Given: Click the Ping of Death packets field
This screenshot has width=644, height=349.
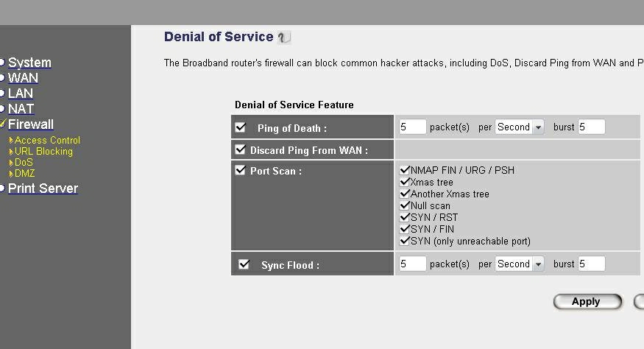Looking at the screenshot, I should pyautogui.click(x=412, y=127).
